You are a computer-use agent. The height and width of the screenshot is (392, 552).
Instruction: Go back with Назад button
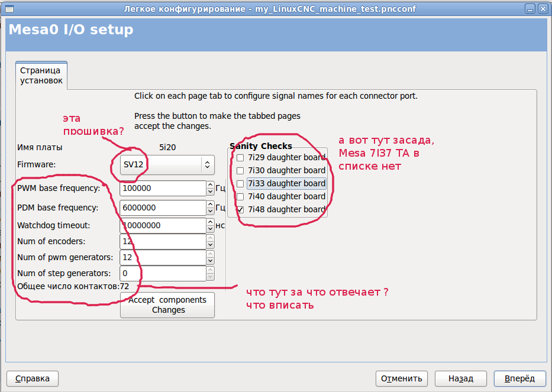pos(460,378)
